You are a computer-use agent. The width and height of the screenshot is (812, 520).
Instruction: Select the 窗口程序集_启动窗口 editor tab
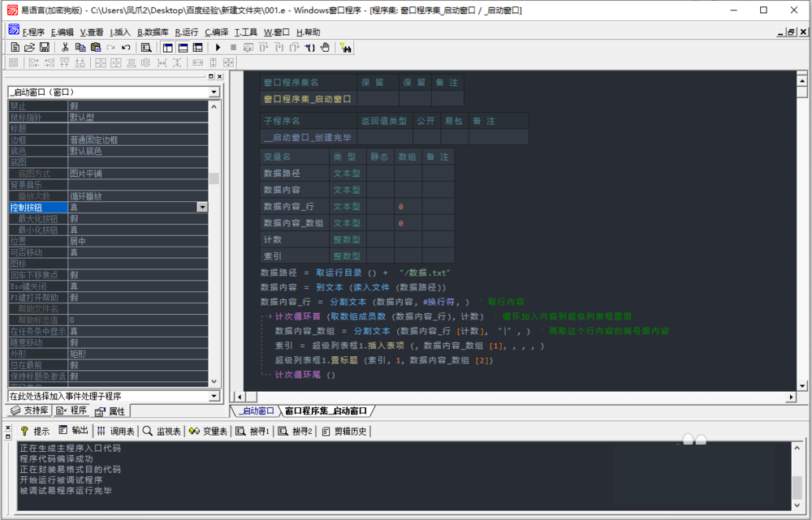pos(326,410)
